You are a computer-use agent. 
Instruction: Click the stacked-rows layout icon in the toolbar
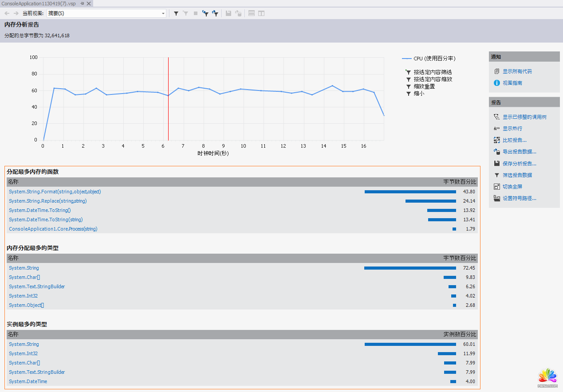pos(252,13)
